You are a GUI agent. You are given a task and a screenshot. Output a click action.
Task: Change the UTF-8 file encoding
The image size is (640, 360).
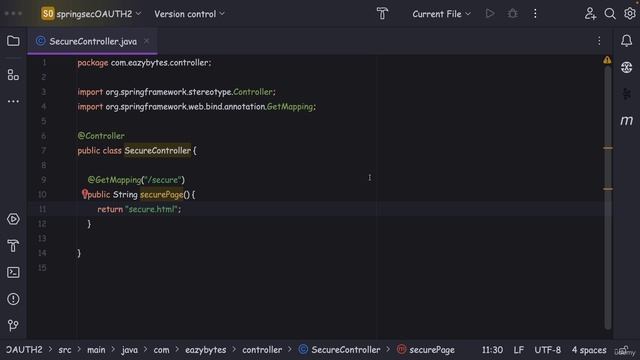click(548, 350)
